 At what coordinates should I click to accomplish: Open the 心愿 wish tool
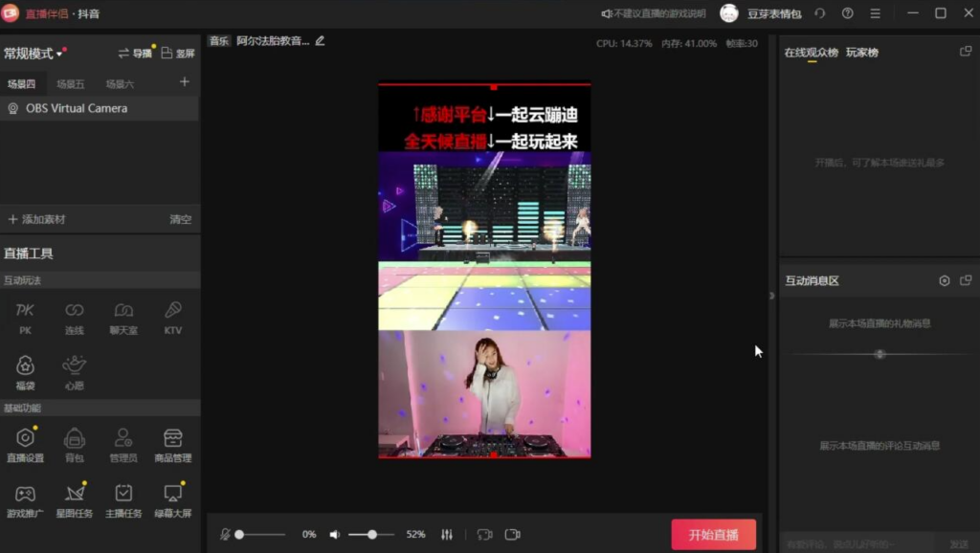[75, 372]
